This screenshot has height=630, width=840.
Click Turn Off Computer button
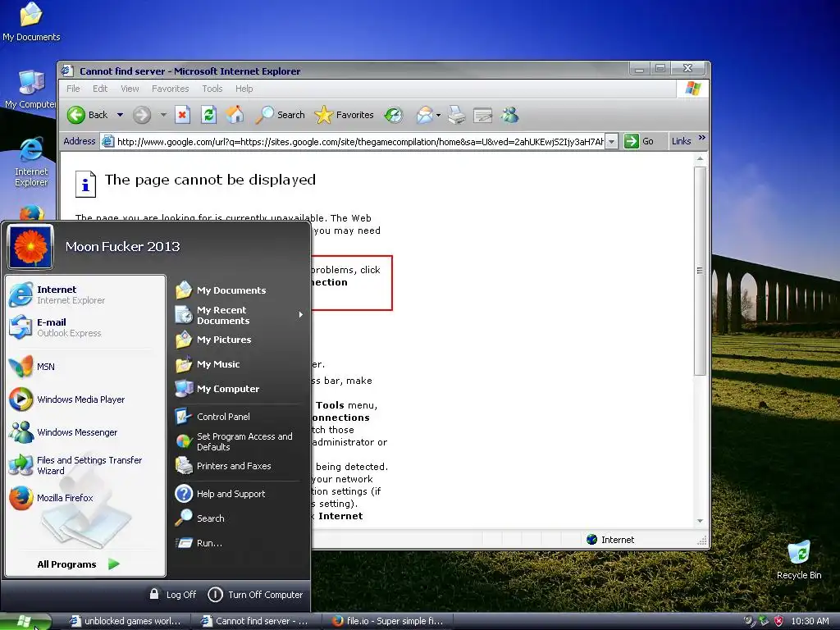click(x=255, y=595)
